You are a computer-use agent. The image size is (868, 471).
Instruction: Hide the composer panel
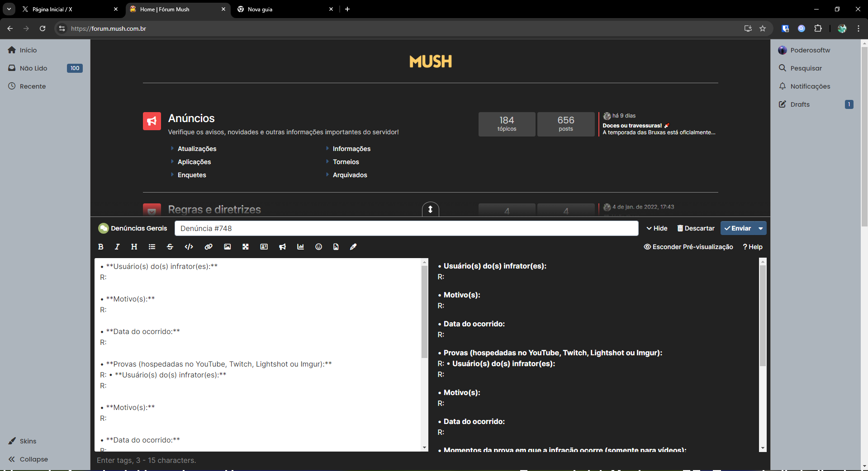tap(657, 228)
